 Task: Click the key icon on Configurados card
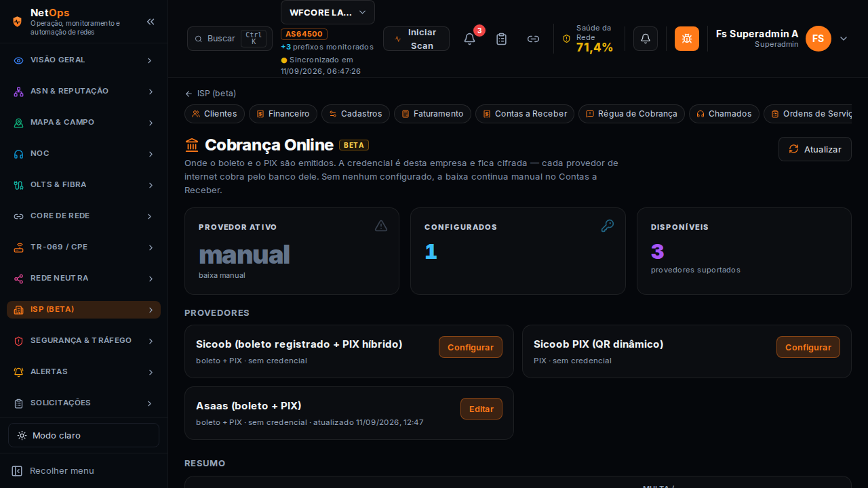[x=608, y=226]
